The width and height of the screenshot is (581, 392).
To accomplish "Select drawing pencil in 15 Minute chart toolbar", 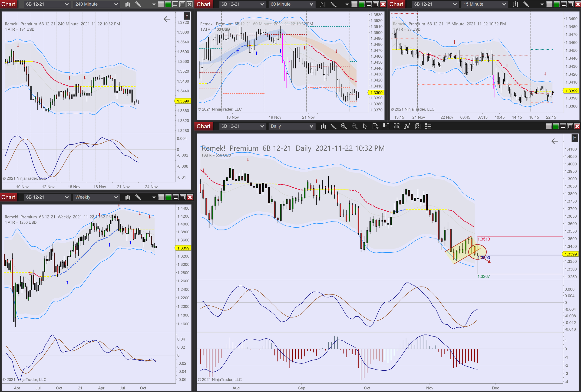I will coord(526,4).
